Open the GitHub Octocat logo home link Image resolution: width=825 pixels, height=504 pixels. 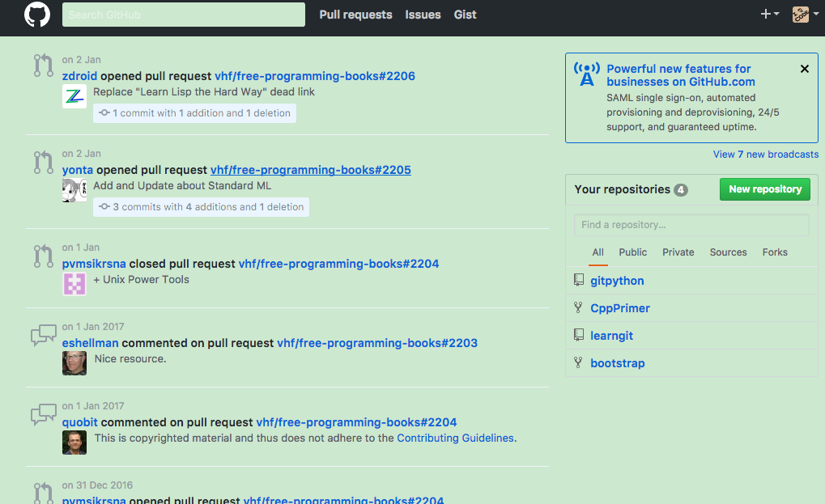coord(36,15)
